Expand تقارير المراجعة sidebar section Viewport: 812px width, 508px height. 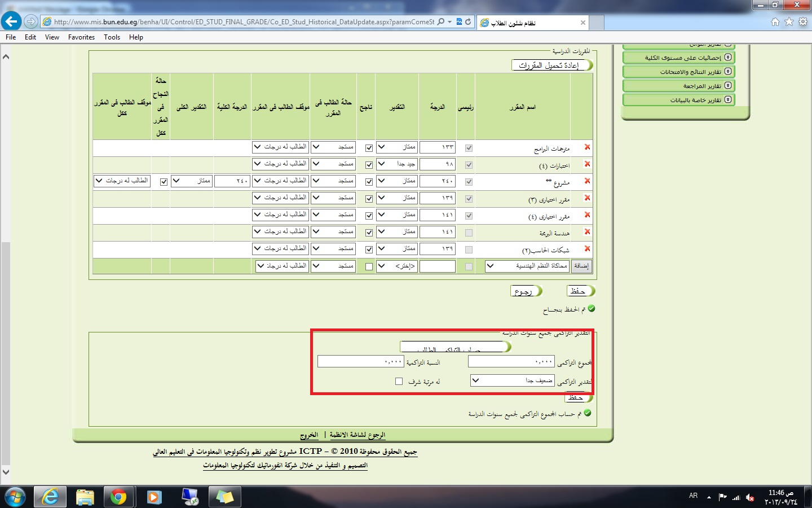(x=679, y=86)
